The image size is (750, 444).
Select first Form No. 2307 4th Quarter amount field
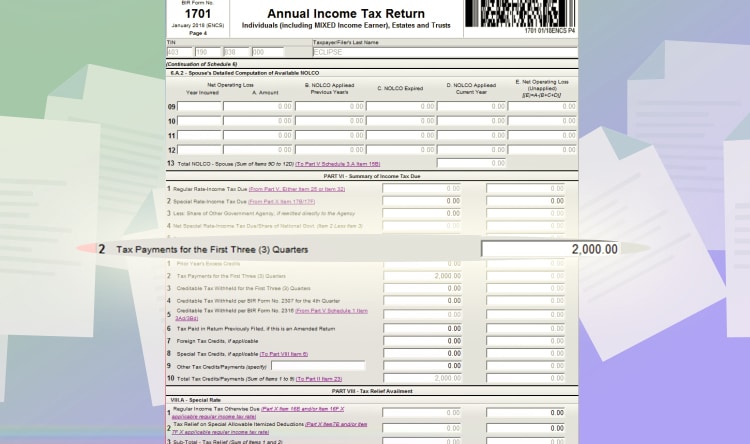422,300
